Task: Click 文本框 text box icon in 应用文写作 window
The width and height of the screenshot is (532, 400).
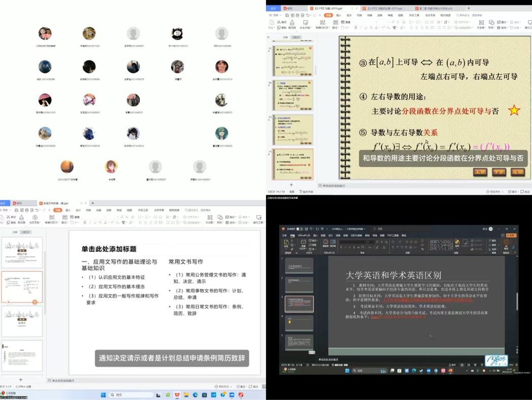Action: click(x=209, y=219)
